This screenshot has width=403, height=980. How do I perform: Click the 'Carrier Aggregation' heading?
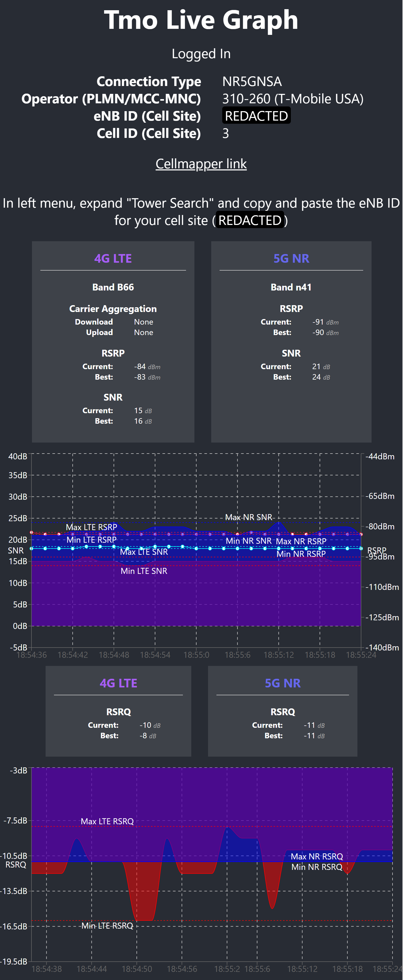click(x=113, y=309)
